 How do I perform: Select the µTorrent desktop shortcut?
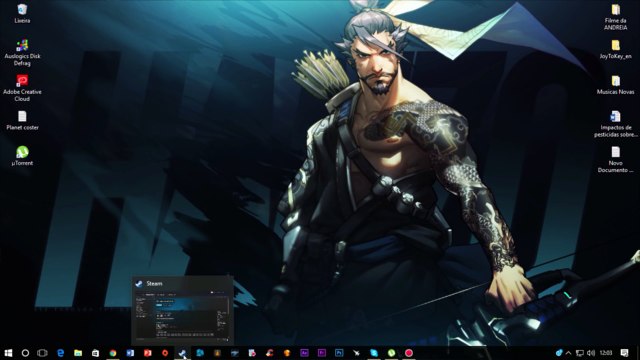coord(22,156)
